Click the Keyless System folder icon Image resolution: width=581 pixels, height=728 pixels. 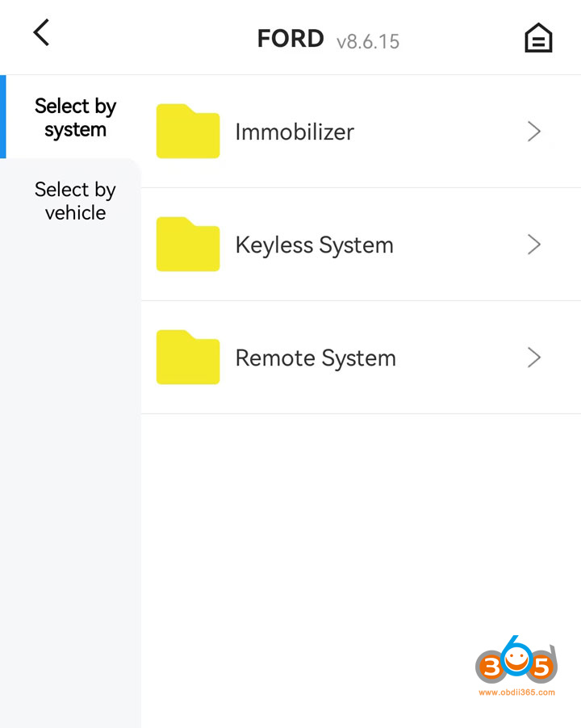click(187, 245)
